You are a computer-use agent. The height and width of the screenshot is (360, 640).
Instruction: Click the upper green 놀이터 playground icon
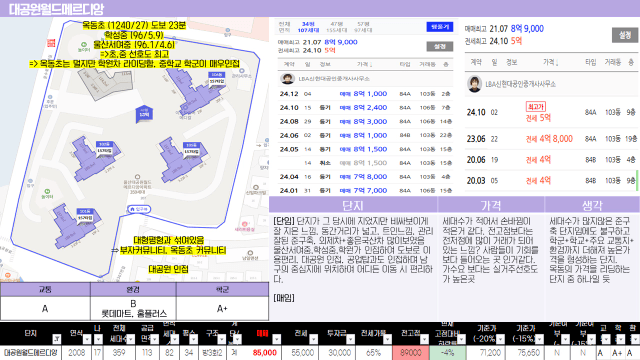[x=84, y=44]
